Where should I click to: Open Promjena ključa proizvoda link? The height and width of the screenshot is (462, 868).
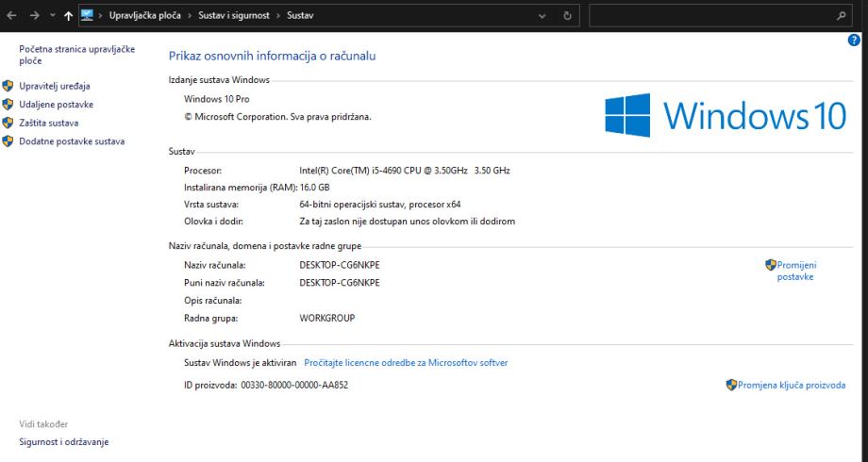coord(792,385)
